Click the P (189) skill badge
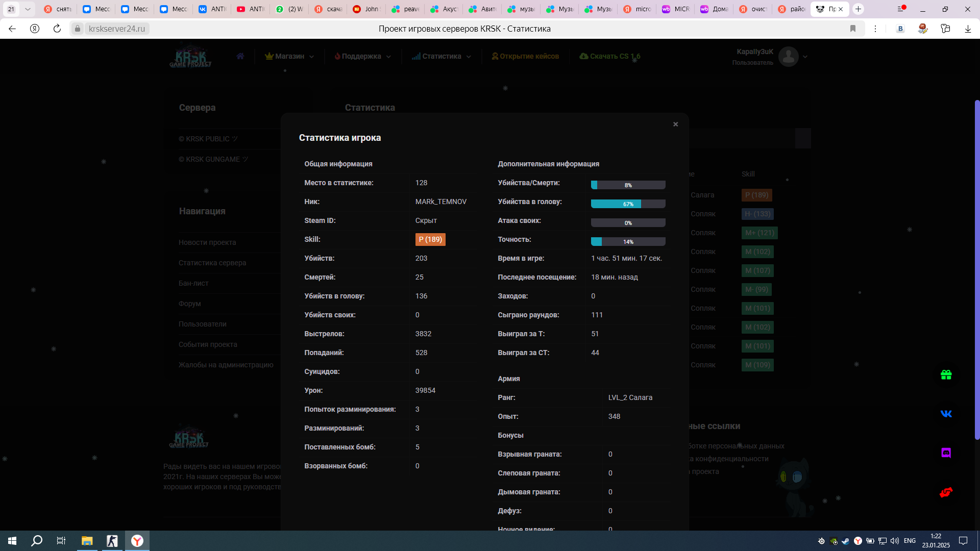 [x=430, y=239]
